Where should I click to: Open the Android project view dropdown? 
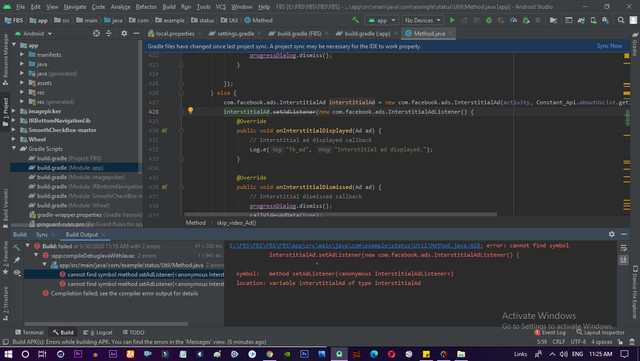pyautogui.click(x=33, y=33)
